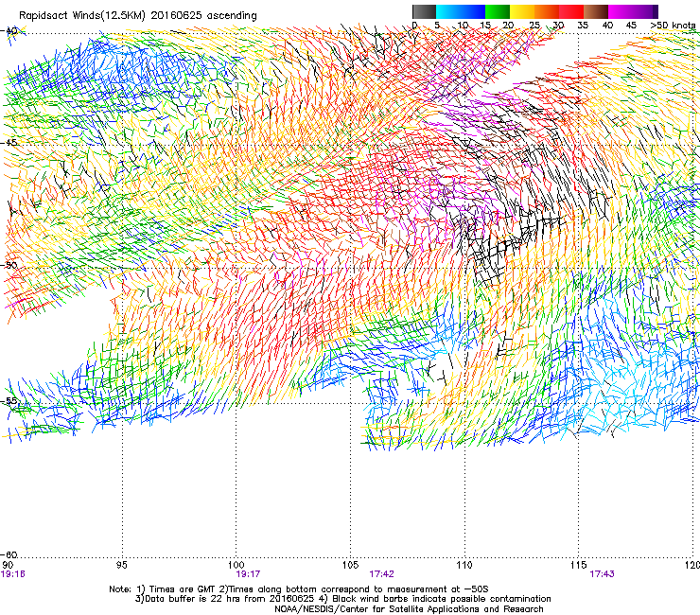Click the purple time stamp 17:42

click(x=382, y=574)
